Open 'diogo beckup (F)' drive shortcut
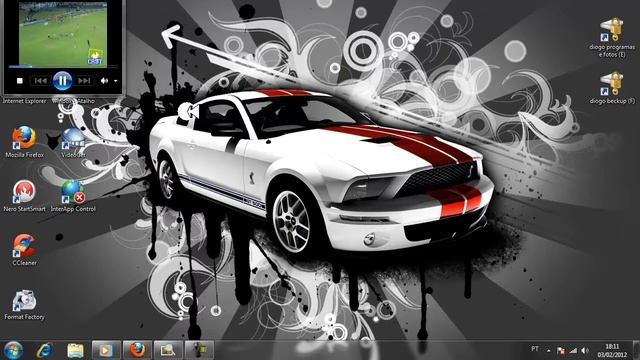The image size is (640, 360). click(612, 88)
